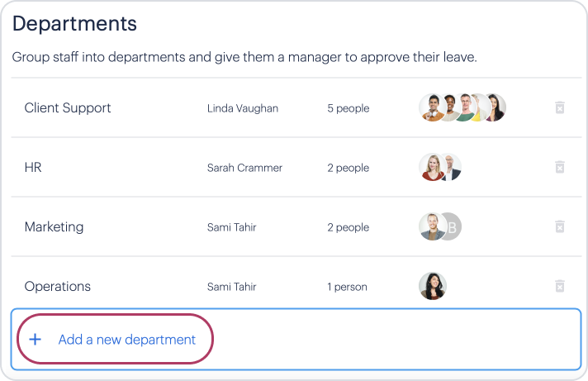This screenshot has height=381, width=588.
Task: Click Add a new department
Action: pos(126,340)
